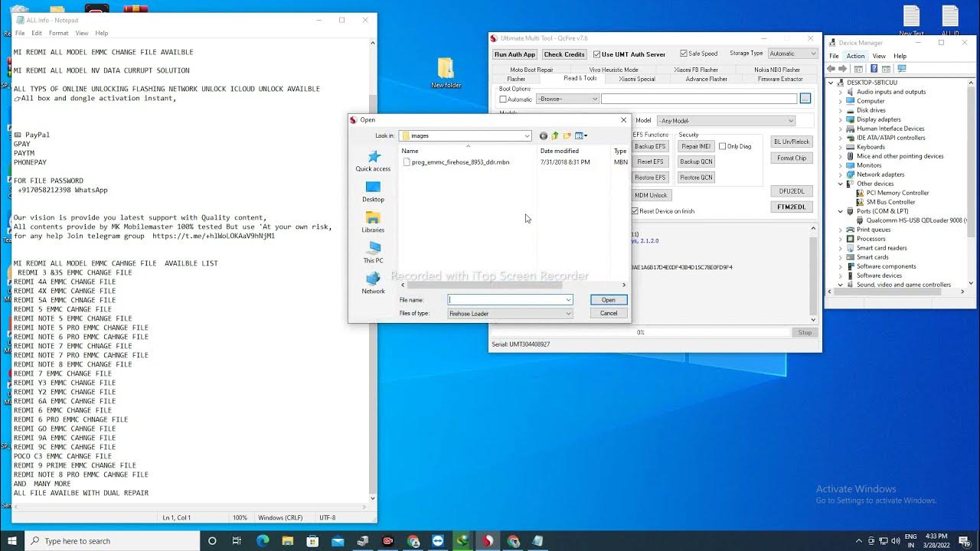Click the boot options browse ellipsis button

pyautogui.click(x=805, y=99)
